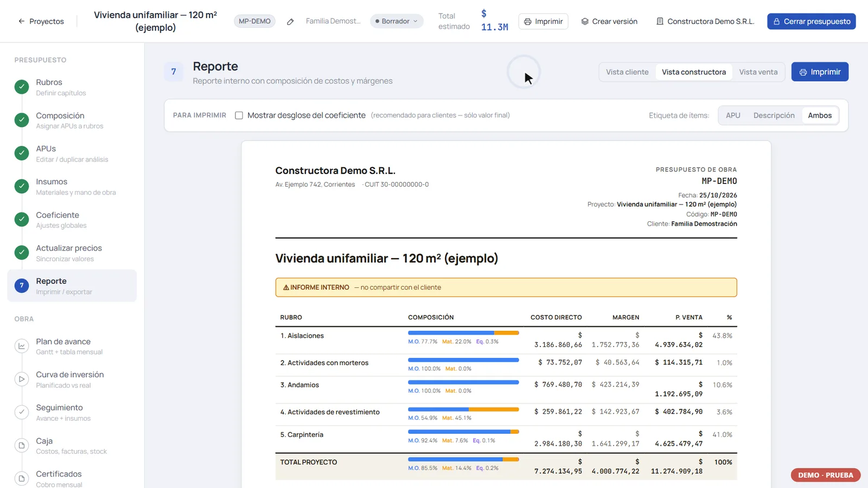
Task: Click the Seguimiento check circle icon
Action: [22, 412]
